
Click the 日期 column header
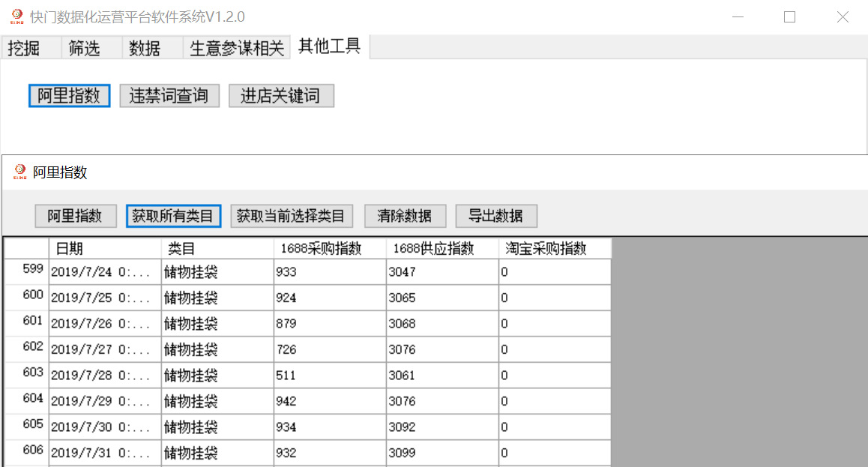[x=105, y=248]
